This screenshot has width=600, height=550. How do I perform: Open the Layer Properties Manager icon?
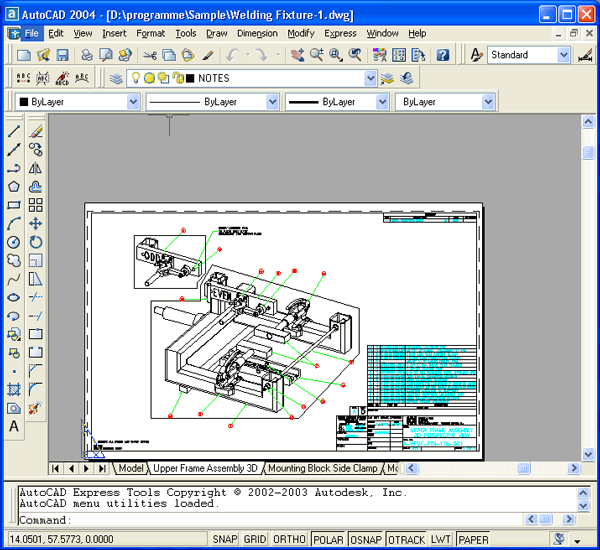pos(117,78)
